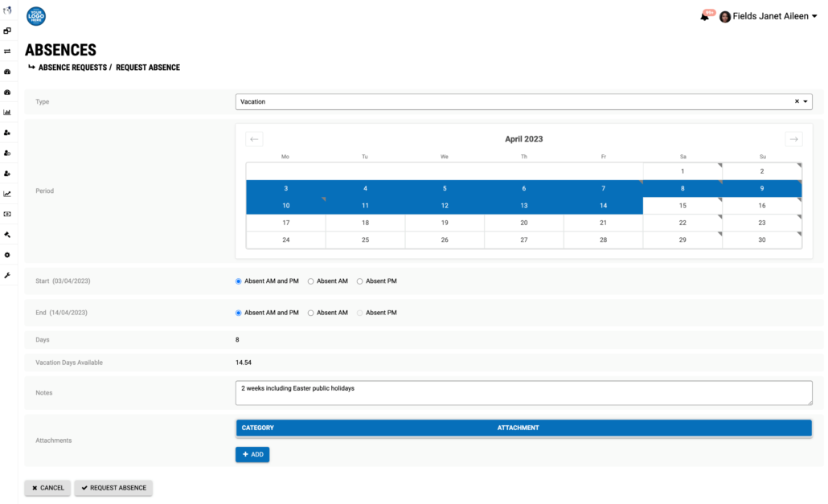Image resolution: width=828 pixels, height=504 pixels.
Task: Clear the Vacation type selection
Action: coord(797,101)
